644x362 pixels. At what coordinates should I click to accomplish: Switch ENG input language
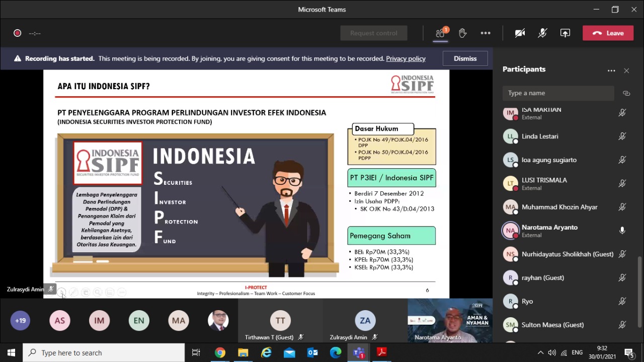click(x=578, y=352)
